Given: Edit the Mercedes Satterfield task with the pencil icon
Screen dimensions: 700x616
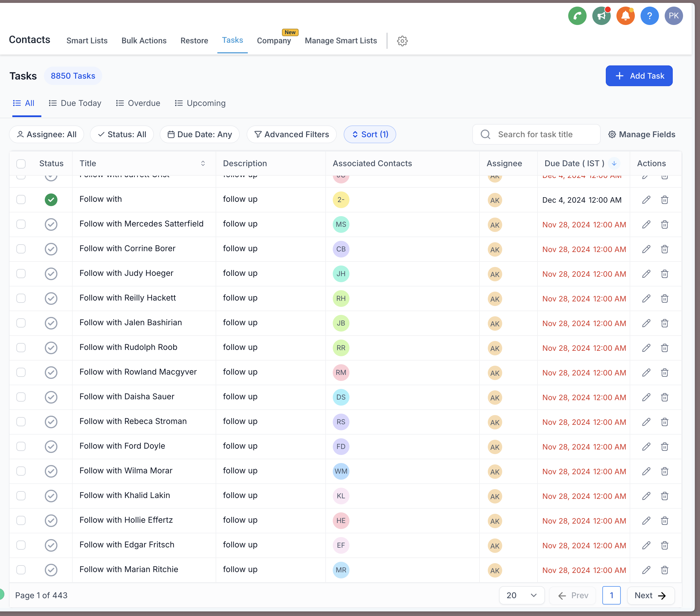Looking at the screenshot, I should pyautogui.click(x=646, y=225).
